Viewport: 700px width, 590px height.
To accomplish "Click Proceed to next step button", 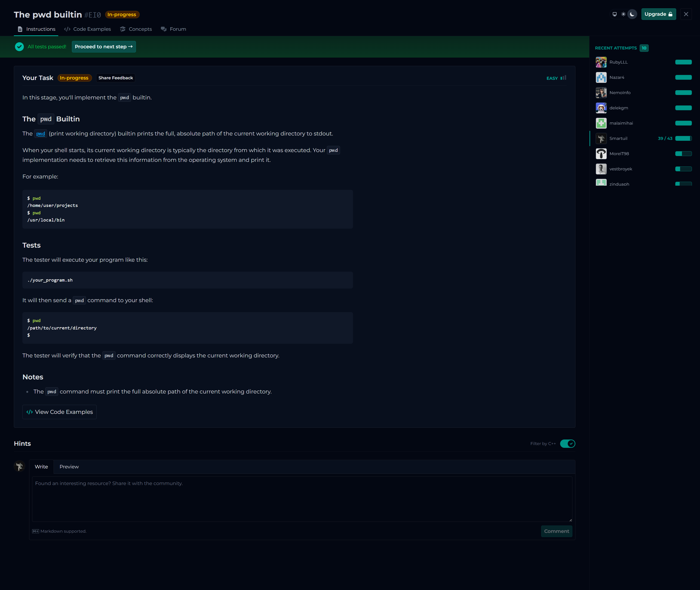I will (104, 46).
